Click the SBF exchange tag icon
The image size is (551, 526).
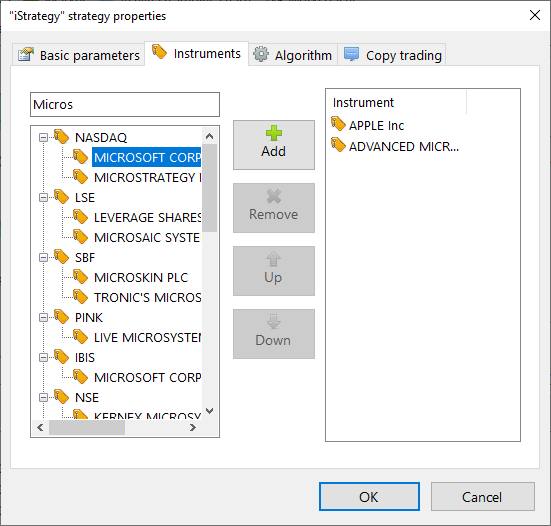[x=61, y=257]
